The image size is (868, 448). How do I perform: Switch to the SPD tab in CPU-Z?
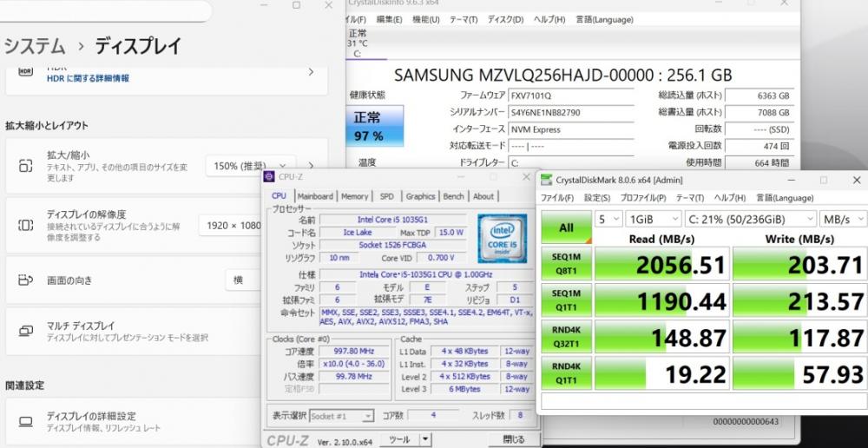(x=387, y=196)
